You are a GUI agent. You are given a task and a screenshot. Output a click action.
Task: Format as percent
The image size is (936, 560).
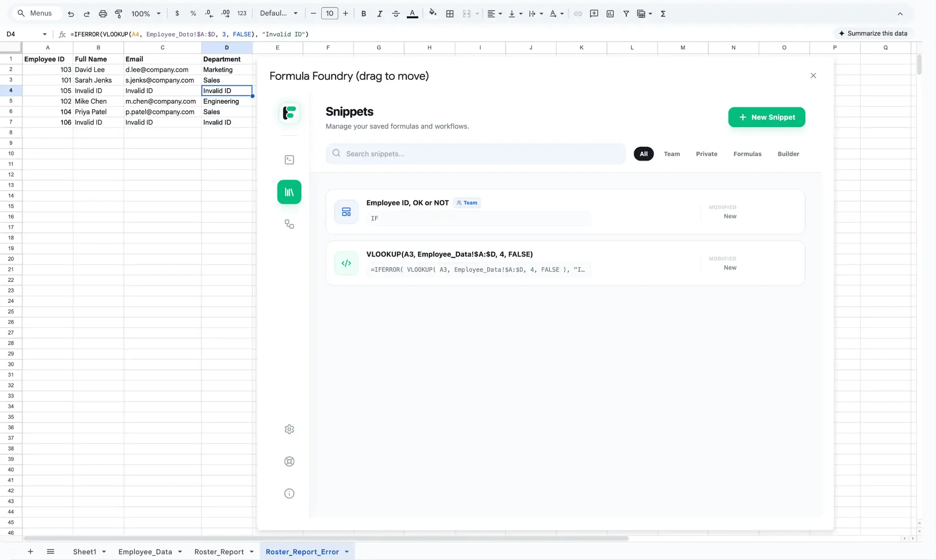pos(193,14)
